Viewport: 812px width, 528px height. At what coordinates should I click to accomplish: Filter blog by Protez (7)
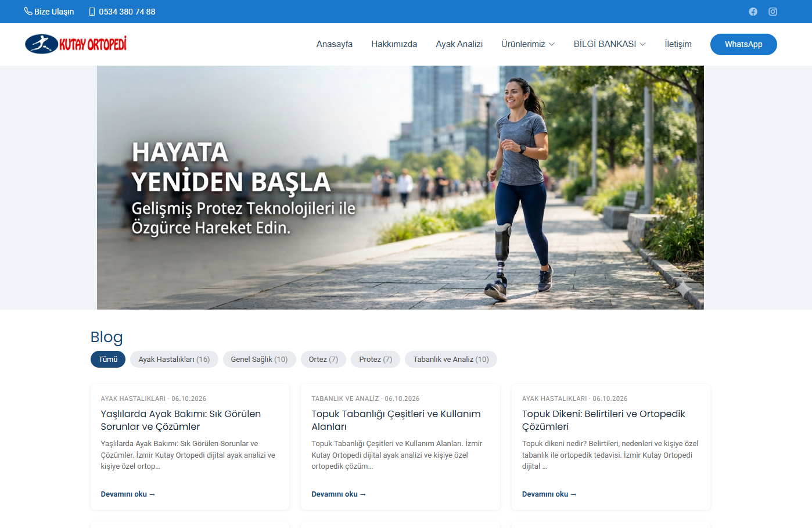coord(376,360)
